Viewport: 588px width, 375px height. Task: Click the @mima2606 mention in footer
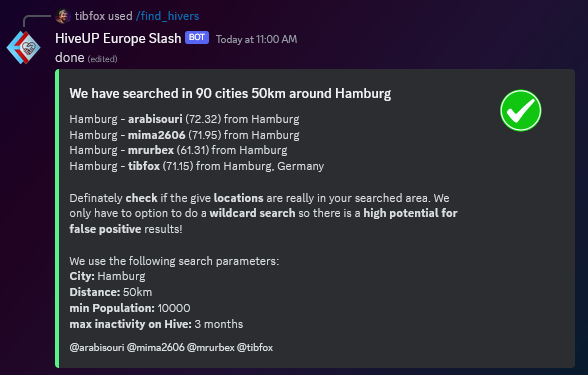tap(156, 348)
